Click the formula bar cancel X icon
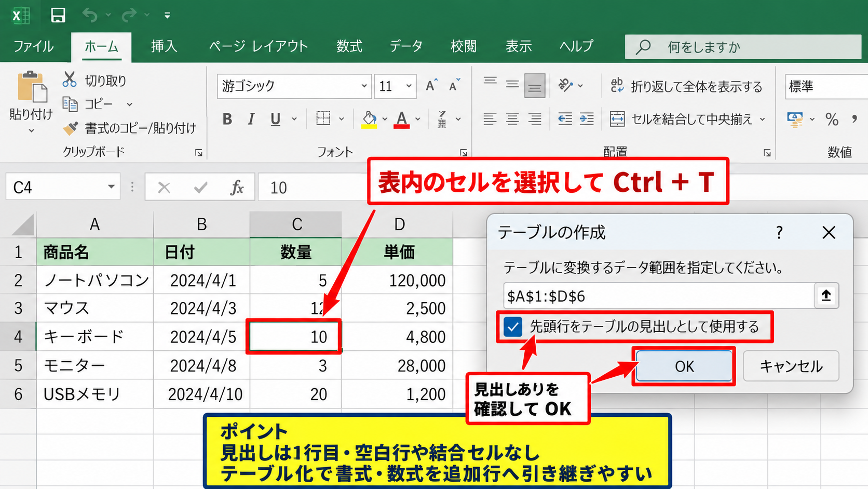This screenshot has height=489, width=868. pyautogui.click(x=164, y=188)
